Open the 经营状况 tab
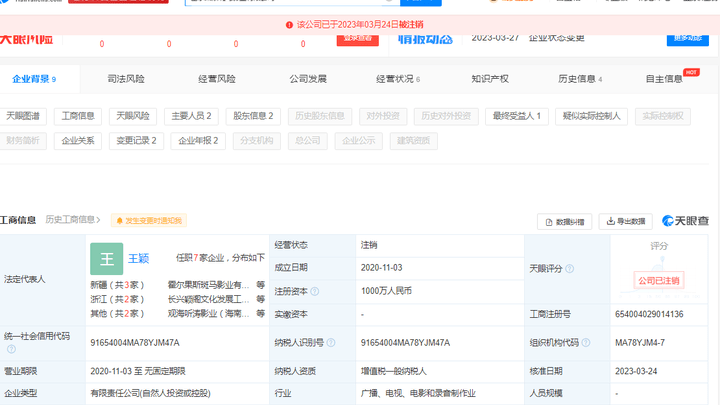The width and height of the screenshot is (720, 405). coord(398,79)
